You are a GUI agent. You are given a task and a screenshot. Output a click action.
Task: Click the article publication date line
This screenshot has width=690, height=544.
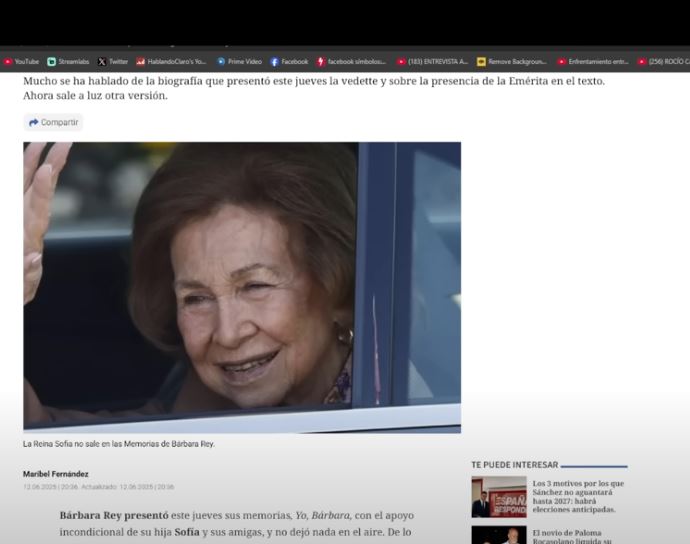(x=99, y=487)
